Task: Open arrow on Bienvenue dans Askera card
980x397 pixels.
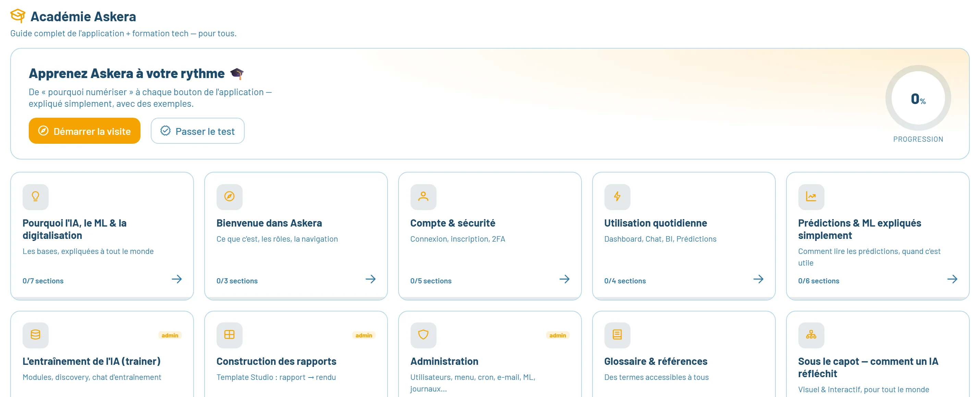Action: [x=370, y=279]
